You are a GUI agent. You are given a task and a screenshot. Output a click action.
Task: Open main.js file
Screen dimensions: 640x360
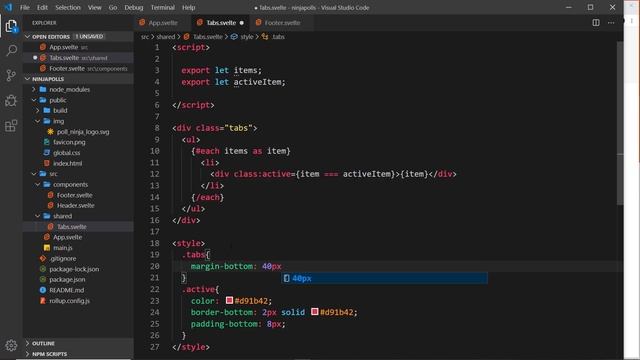[62, 248]
